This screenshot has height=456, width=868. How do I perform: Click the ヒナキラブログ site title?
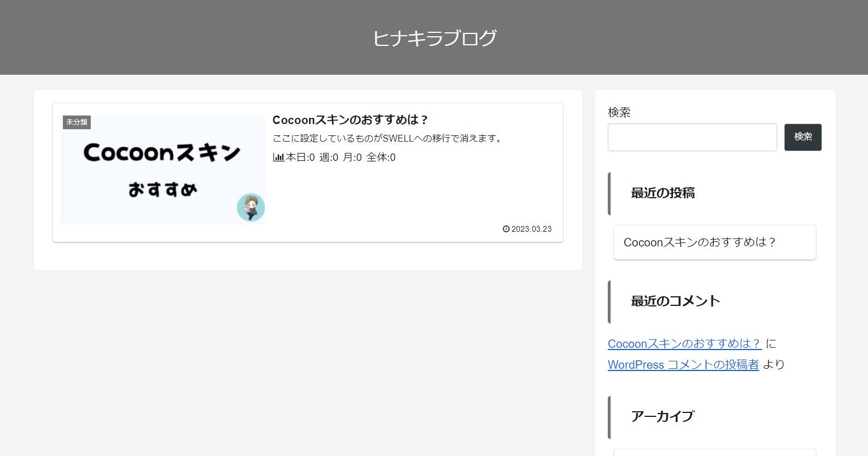[x=434, y=38]
